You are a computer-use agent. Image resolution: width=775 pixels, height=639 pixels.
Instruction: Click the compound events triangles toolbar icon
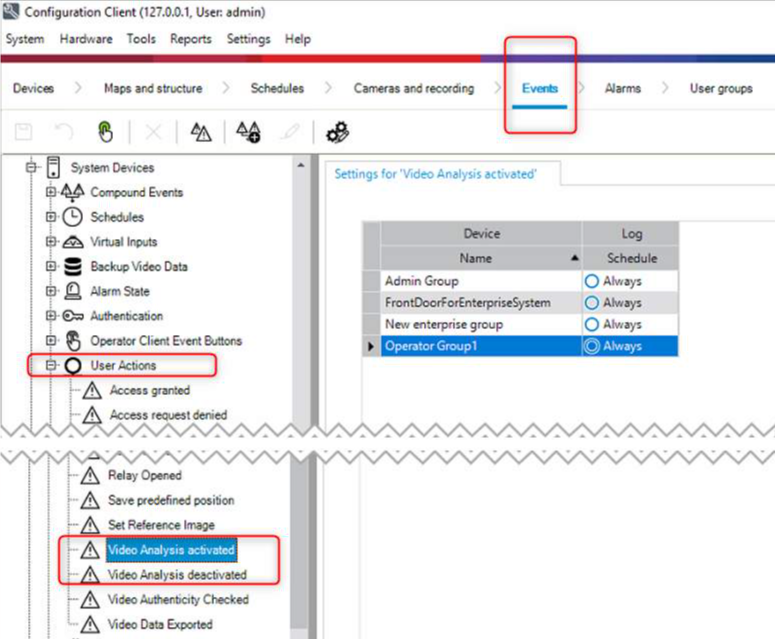pos(200,132)
